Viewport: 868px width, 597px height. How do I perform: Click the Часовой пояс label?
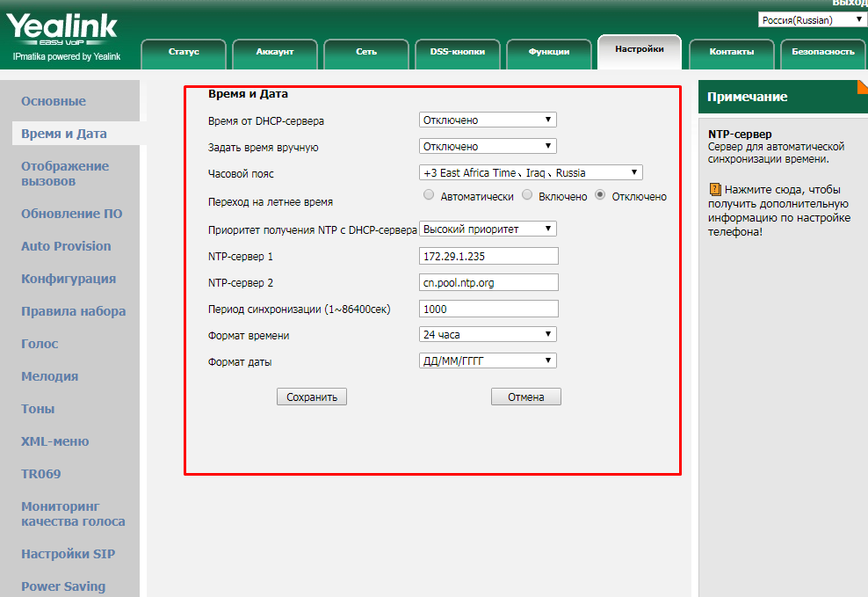coord(241,174)
